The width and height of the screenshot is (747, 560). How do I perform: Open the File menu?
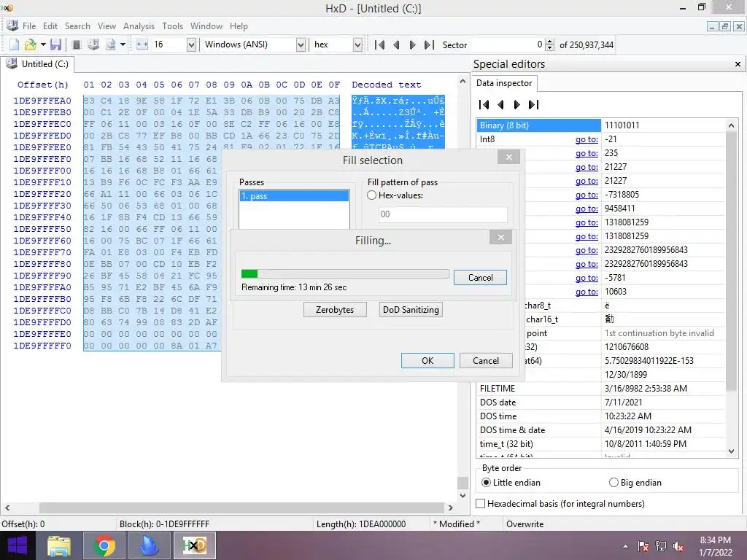[x=29, y=26]
